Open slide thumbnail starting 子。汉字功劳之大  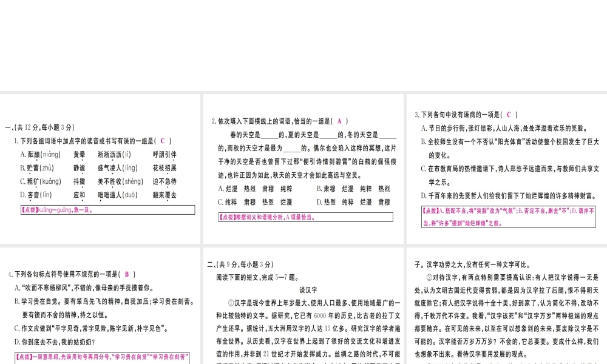[x=507, y=306]
